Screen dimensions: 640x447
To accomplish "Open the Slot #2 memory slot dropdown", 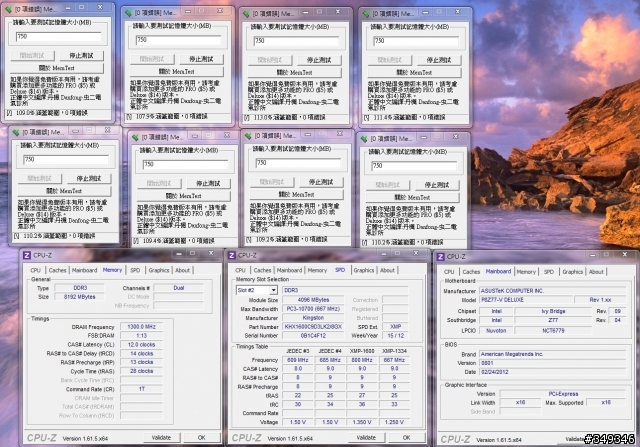I will tap(273, 290).
